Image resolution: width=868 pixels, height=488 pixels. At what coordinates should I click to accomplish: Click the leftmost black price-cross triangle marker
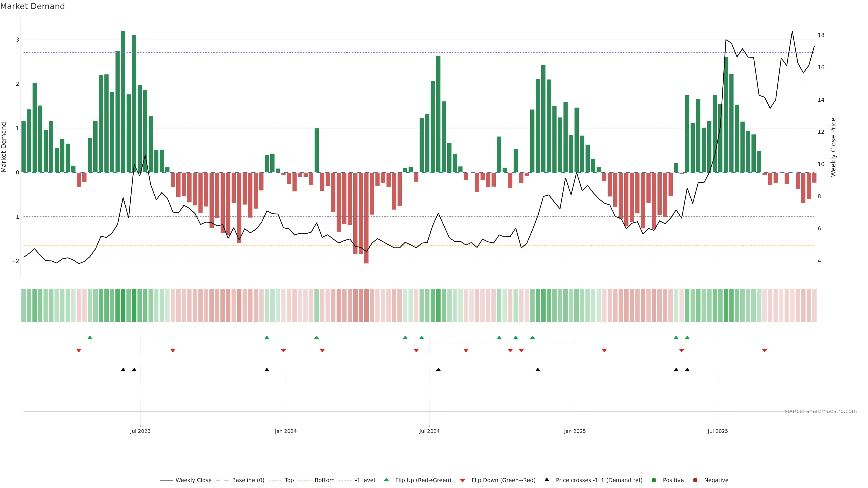coord(123,370)
